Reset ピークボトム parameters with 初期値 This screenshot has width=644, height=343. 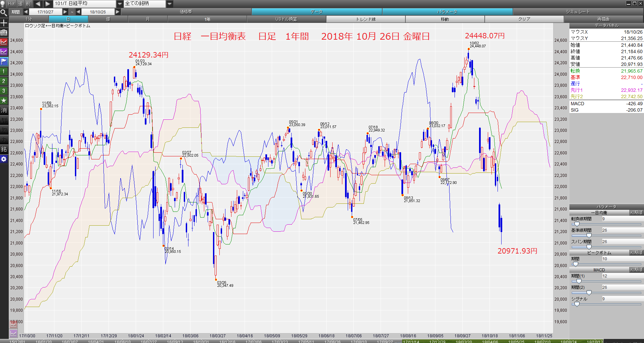coord(636,253)
